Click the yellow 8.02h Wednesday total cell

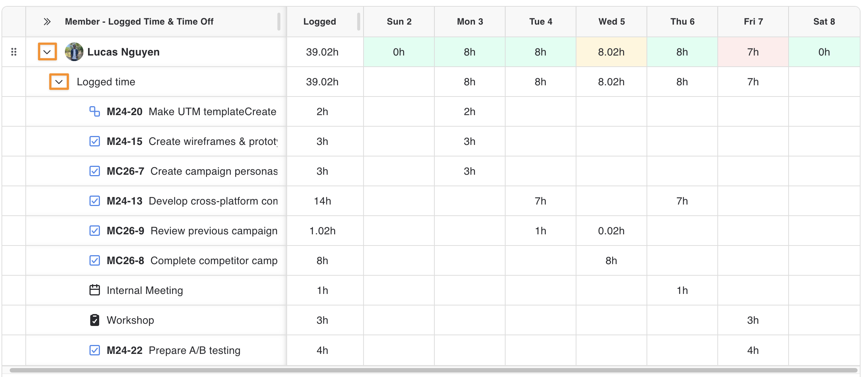pyautogui.click(x=611, y=52)
